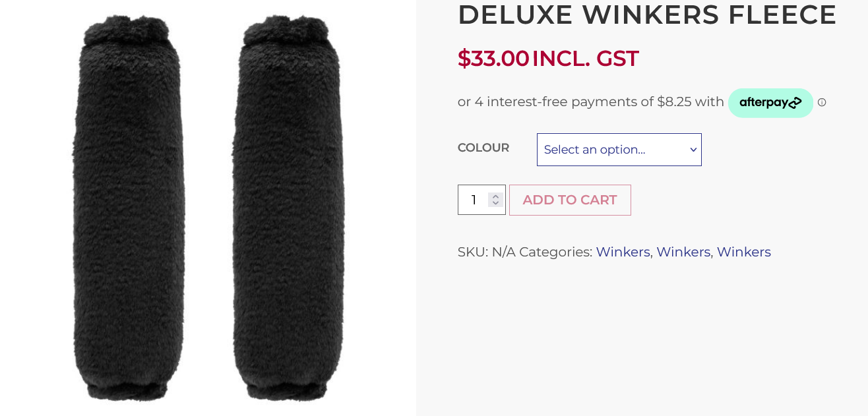Click the left black fleece product image
868x416 pixels.
(128, 208)
